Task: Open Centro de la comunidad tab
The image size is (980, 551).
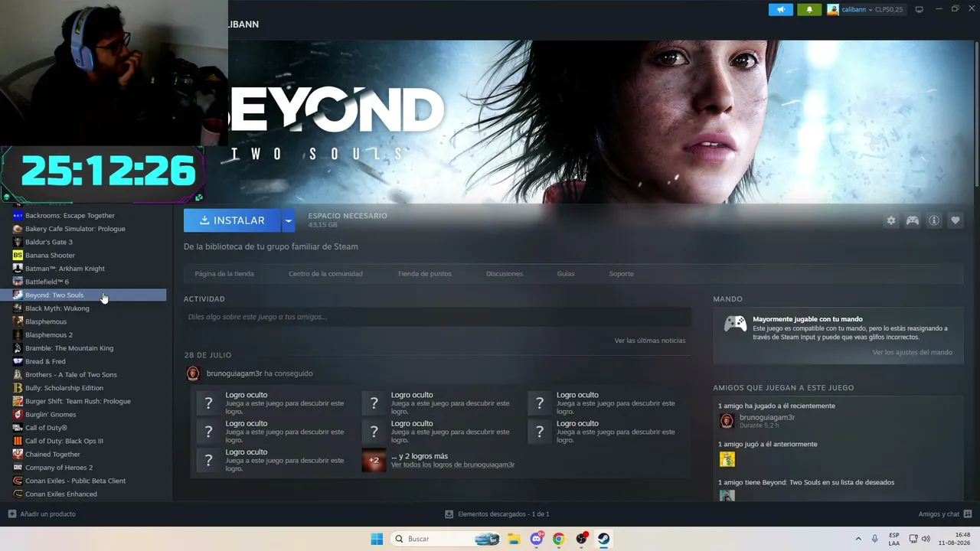Action: 325,273
